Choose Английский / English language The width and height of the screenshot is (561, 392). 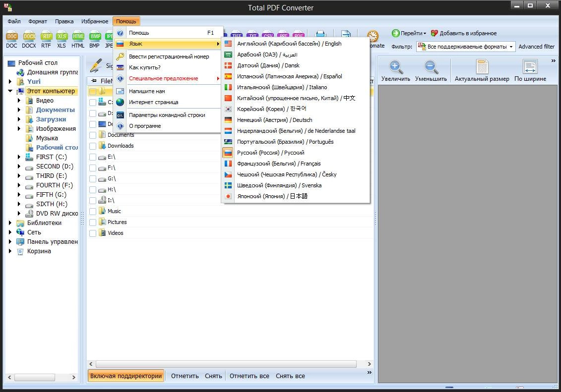296,44
